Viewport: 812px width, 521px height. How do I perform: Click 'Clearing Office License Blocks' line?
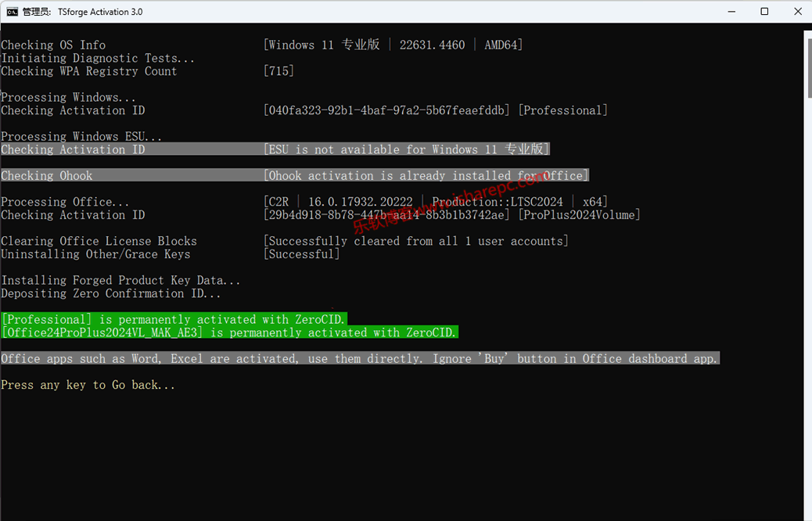99,241
